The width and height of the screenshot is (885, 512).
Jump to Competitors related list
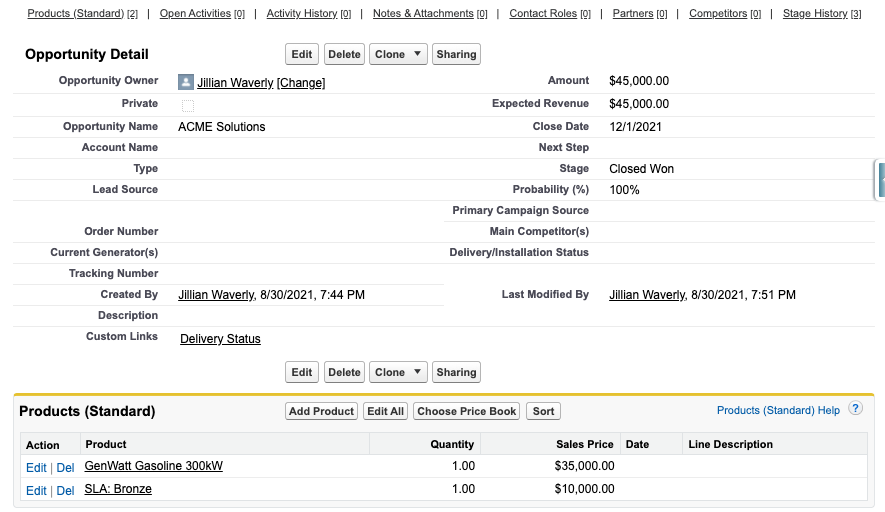click(x=725, y=14)
